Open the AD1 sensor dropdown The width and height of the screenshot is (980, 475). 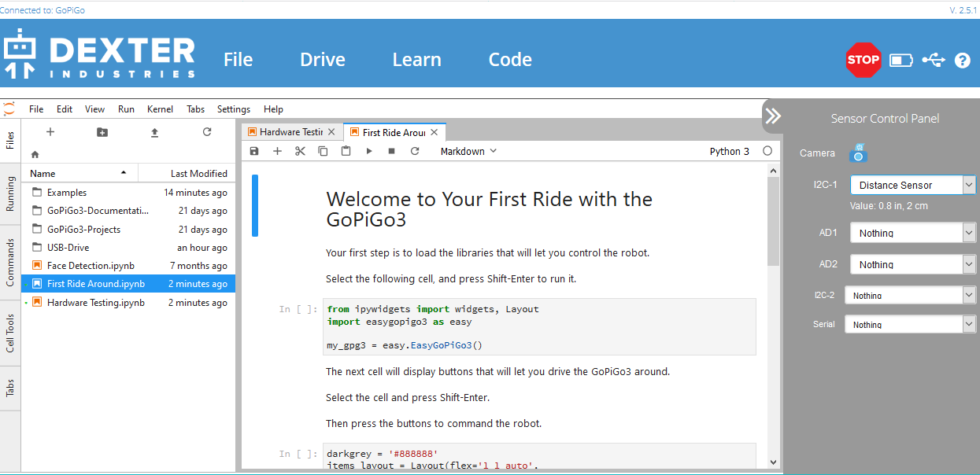tap(913, 233)
